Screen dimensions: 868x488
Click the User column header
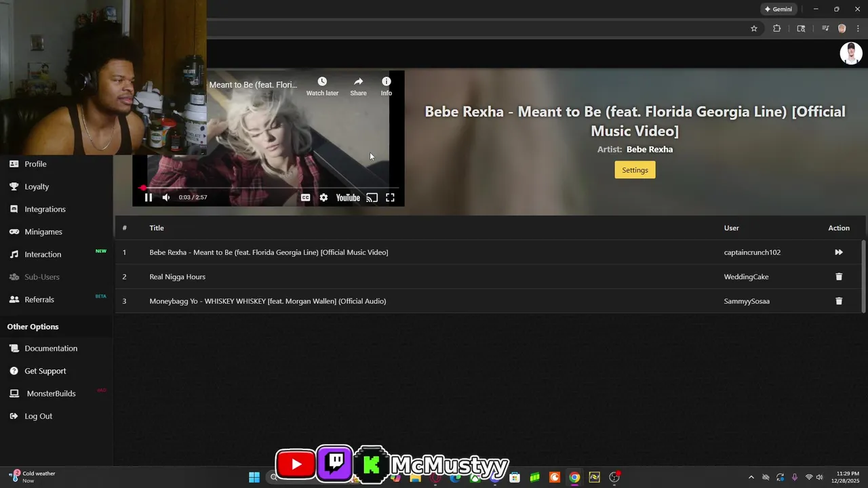click(x=731, y=228)
